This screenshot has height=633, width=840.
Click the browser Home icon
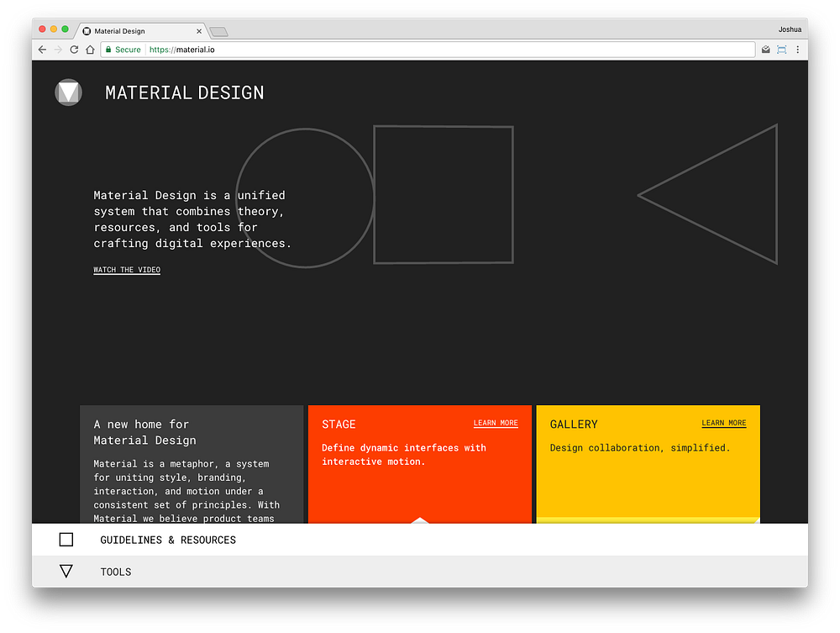(90, 49)
